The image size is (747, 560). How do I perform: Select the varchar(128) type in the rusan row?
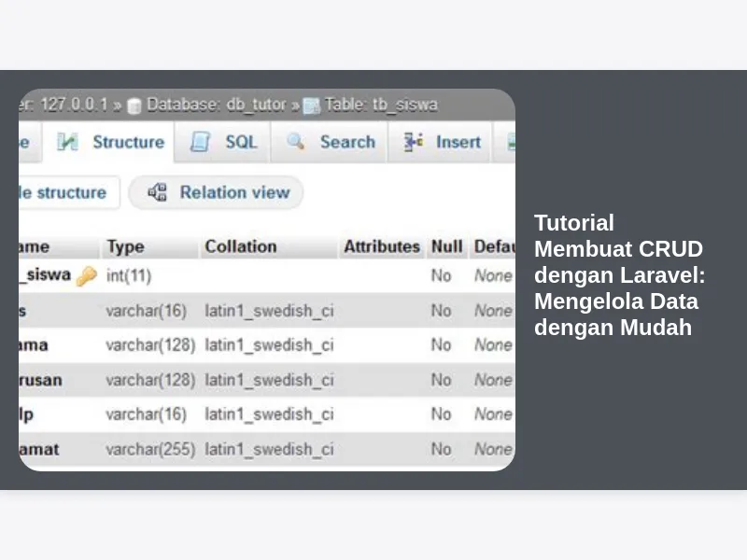(x=150, y=380)
